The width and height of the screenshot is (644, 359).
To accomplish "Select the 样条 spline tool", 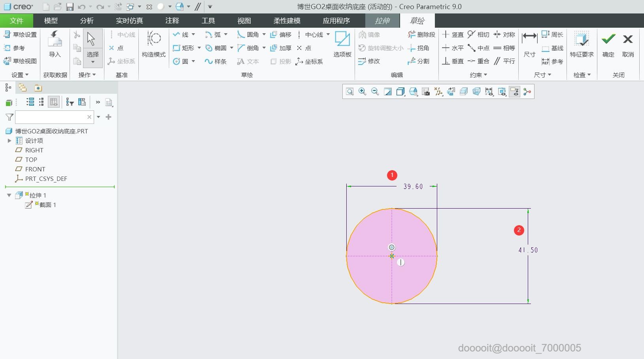I will point(216,61).
